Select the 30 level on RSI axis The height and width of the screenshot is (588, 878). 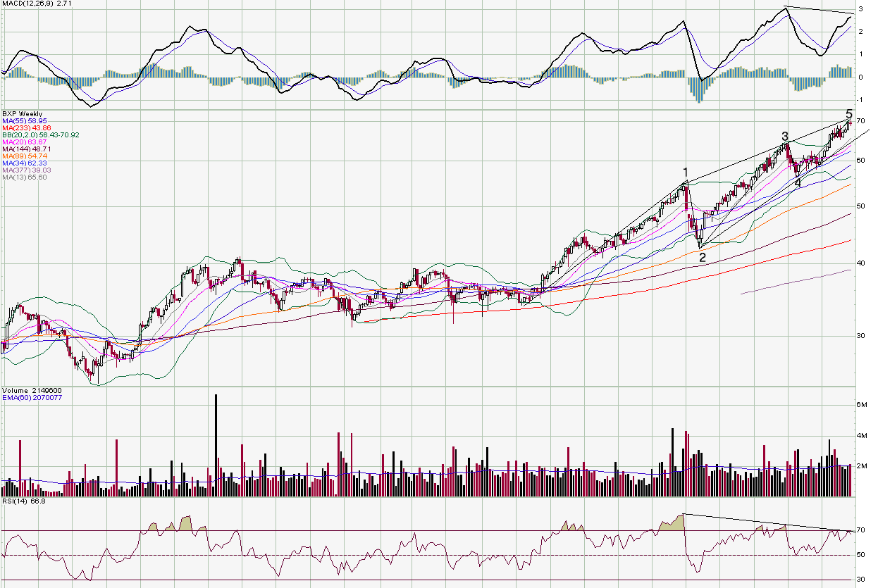coord(861,579)
